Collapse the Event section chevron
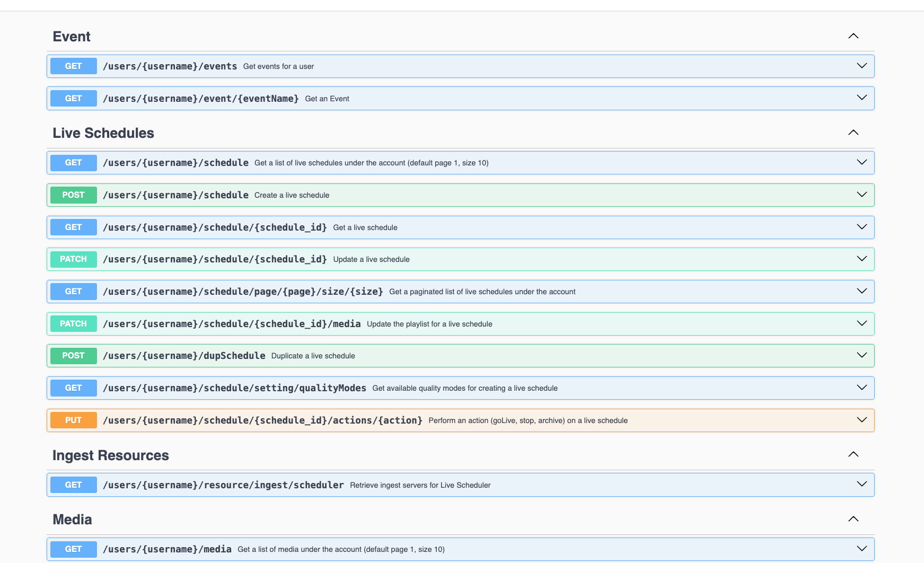The height and width of the screenshot is (563, 924). (853, 36)
